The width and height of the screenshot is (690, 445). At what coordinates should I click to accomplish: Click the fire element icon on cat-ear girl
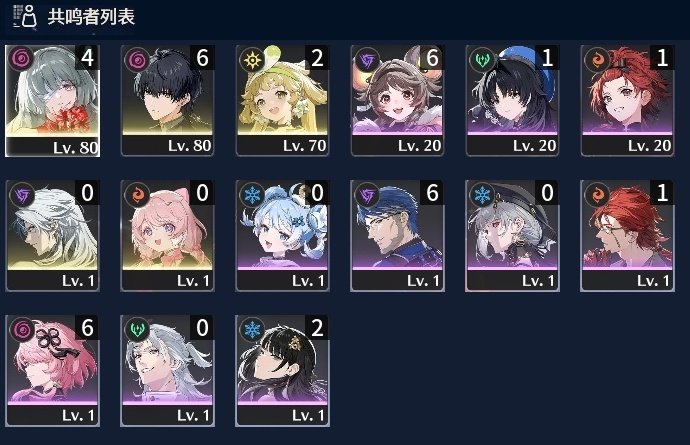pyautogui.click(x=137, y=195)
